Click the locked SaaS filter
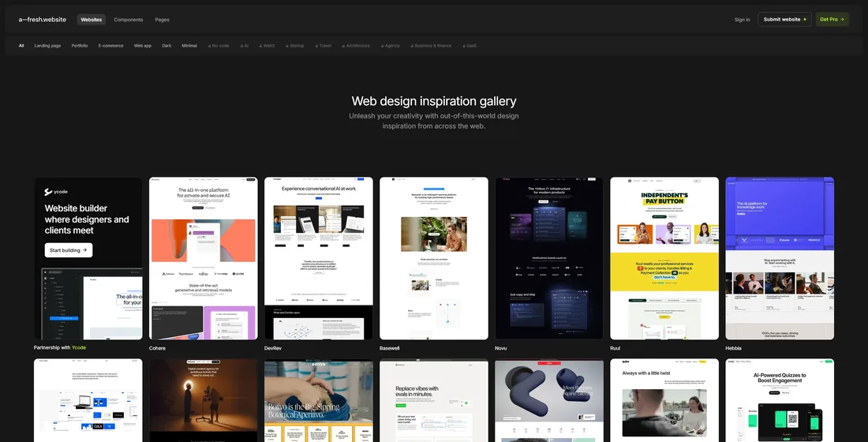The image size is (868, 442). (470, 46)
